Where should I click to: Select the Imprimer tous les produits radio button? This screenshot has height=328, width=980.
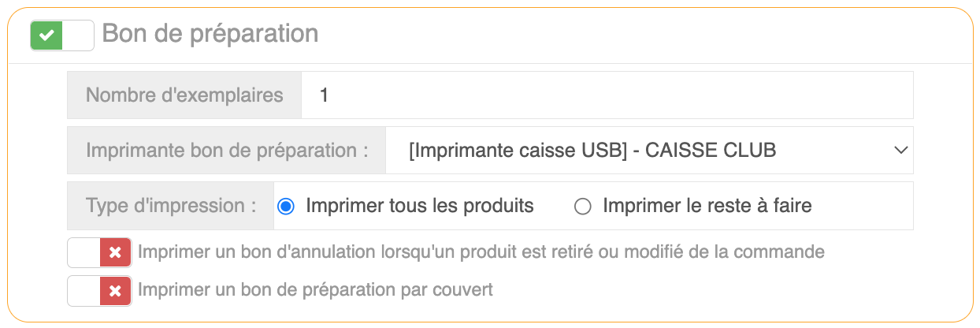286,207
